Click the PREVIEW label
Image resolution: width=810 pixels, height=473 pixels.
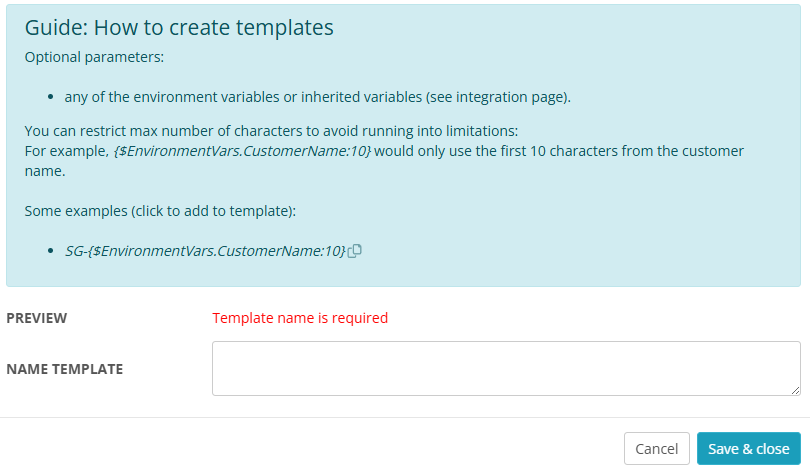pos(37,318)
